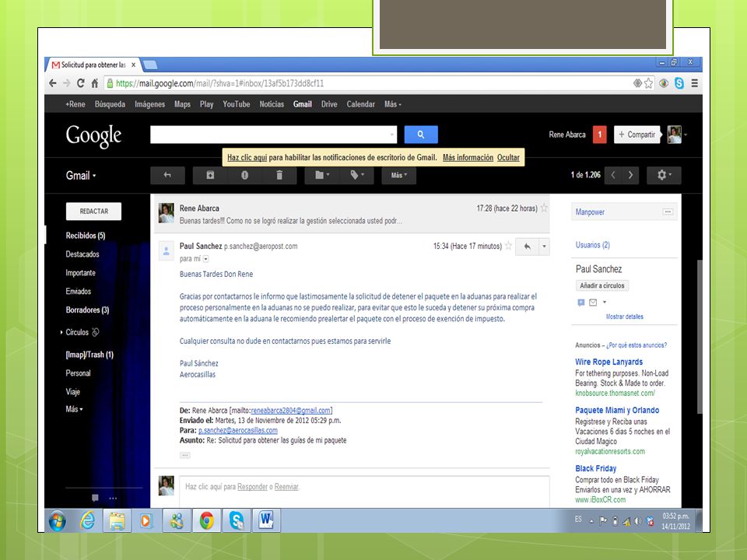Switch to Google Chrome on the taskbar
Image resolution: width=747 pixels, height=560 pixels.
(x=206, y=520)
